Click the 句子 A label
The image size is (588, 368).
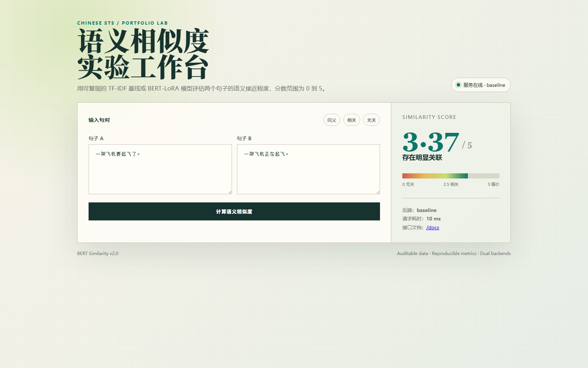(x=96, y=138)
